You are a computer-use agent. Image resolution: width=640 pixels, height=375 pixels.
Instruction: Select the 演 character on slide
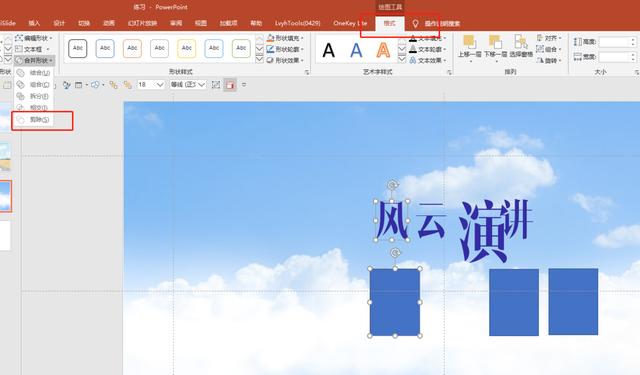click(x=482, y=231)
